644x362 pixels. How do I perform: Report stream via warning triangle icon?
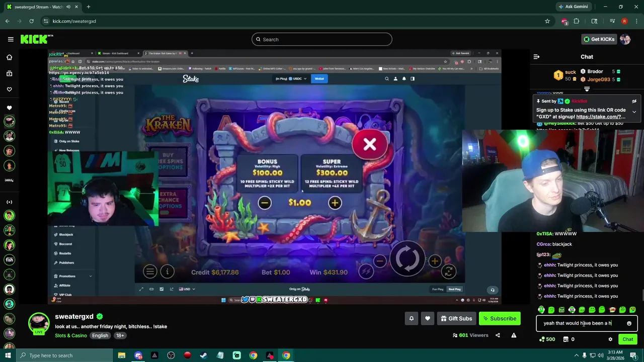pos(514,335)
